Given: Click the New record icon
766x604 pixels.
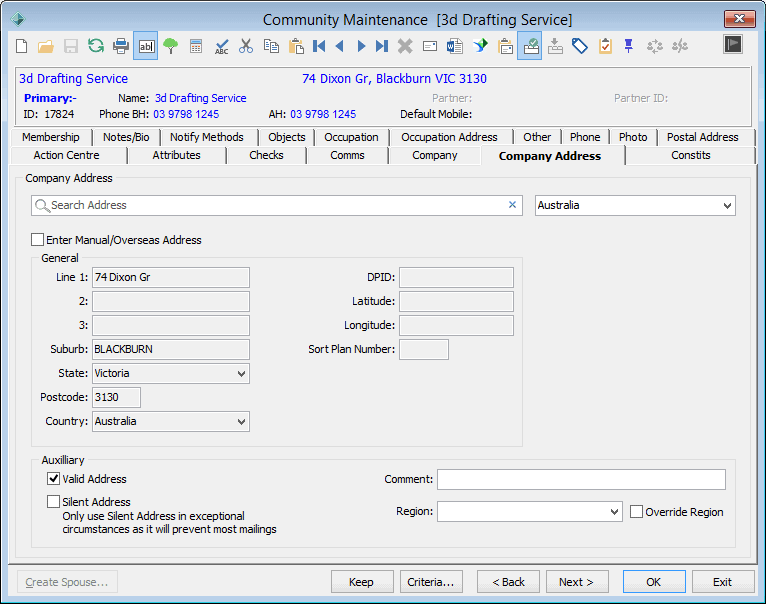Looking at the screenshot, I should (x=21, y=46).
